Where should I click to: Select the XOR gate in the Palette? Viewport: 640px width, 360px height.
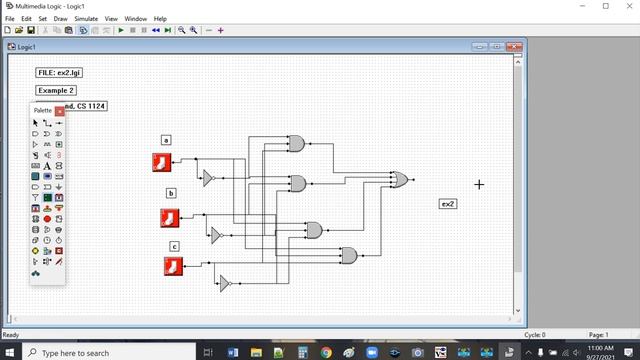(x=59, y=133)
